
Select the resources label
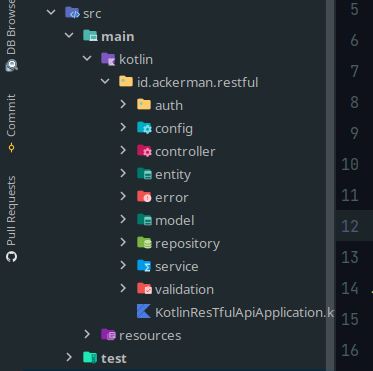click(x=150, y=335)
